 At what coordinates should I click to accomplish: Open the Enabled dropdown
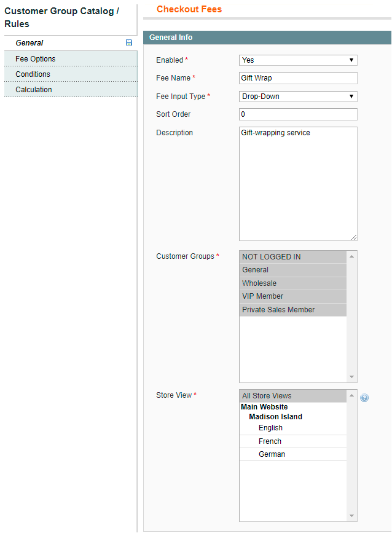298,60
